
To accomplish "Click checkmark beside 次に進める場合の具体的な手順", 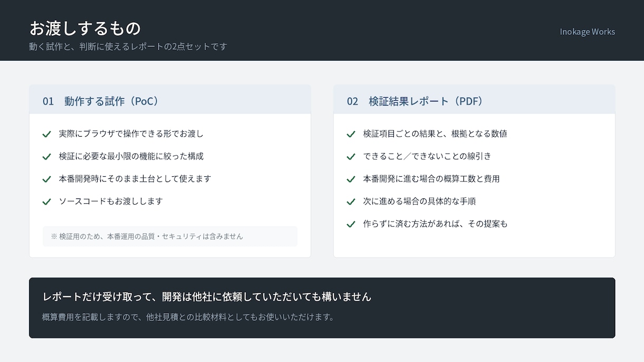I will click(351, 202).
